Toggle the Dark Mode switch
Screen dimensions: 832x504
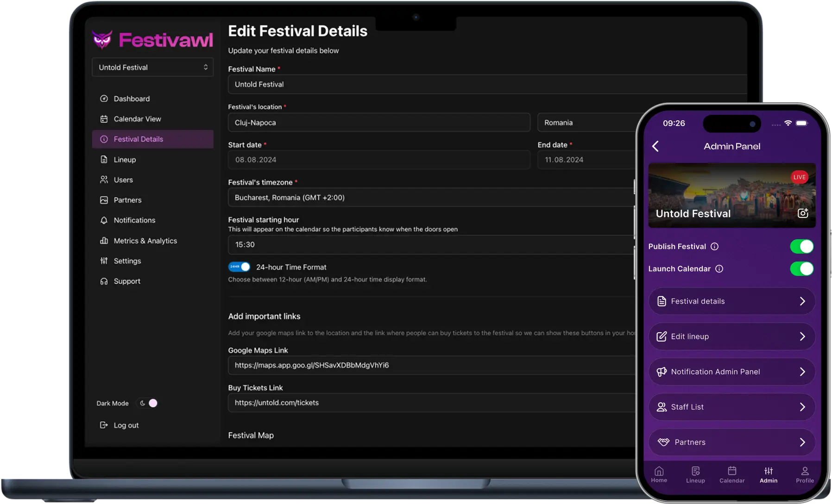(x=149, y=403)
